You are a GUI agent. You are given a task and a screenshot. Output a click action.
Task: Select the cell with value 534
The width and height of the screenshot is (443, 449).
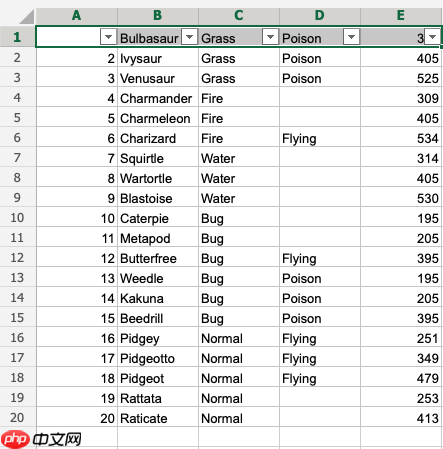(401, 138)
